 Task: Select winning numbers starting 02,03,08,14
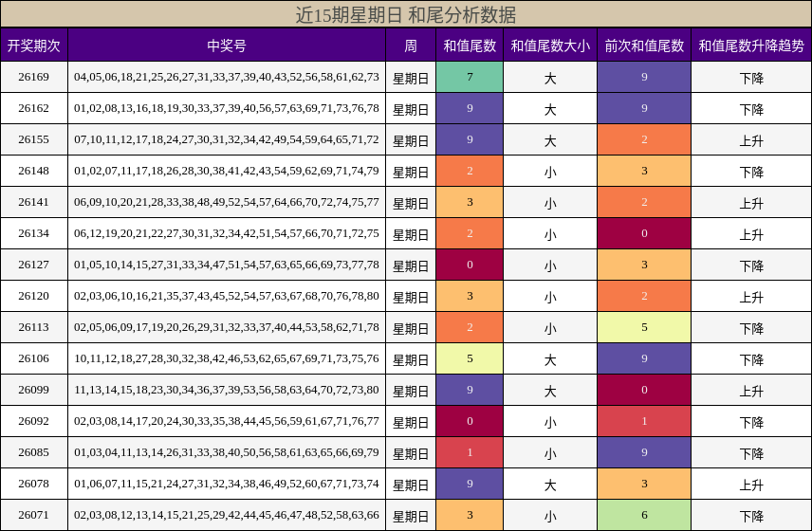point(227,421)
